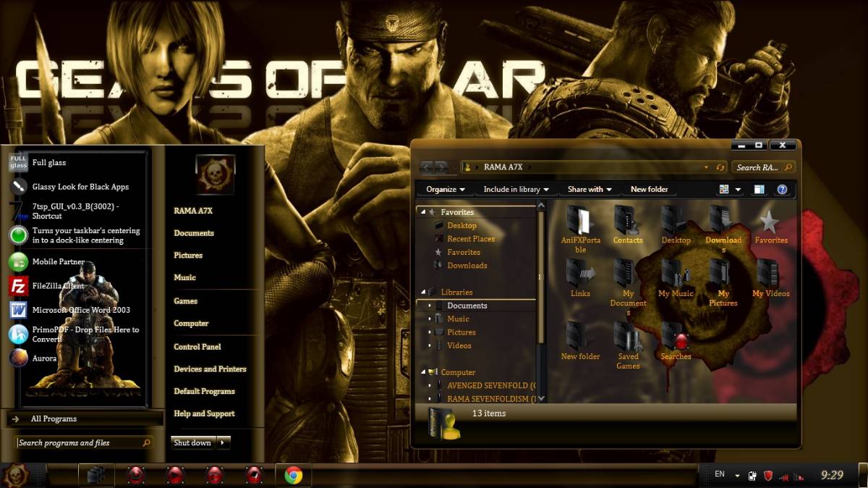
Task: Open All Programs in Start menu
Action: coord(85,418)
